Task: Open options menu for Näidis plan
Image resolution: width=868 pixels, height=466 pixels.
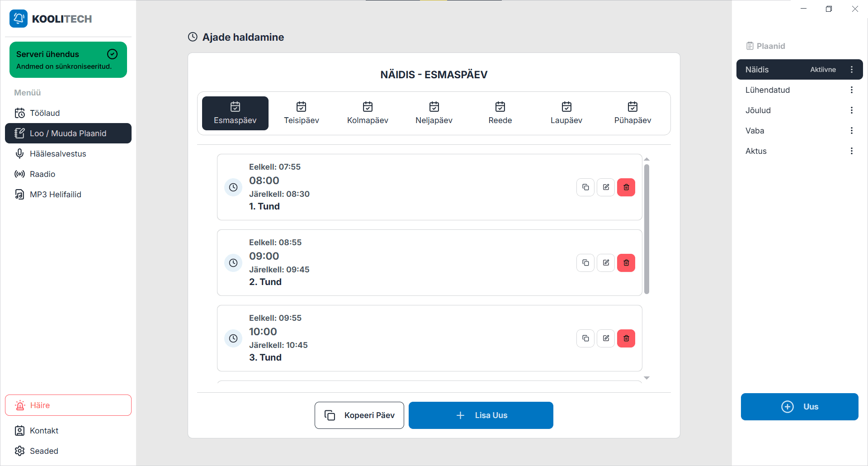Action: (x=852, y=70)
